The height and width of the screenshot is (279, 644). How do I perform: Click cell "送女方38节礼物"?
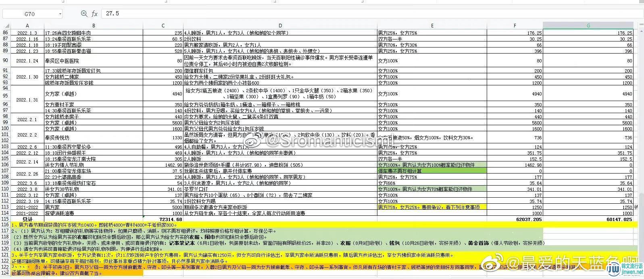click(x=94, y=189)
